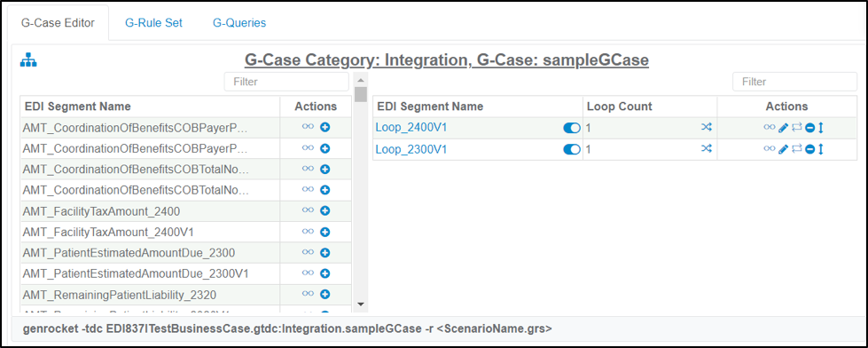Edit Loop_2400V1 with the pencil icon
Viewport: 868px width, 348px height.
point(783,128)
